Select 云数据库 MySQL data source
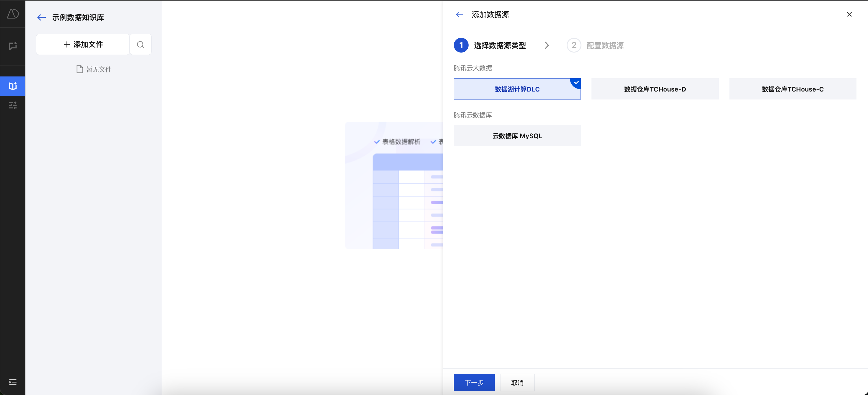This screenshot has width=868, height=395. pos(517,136)
